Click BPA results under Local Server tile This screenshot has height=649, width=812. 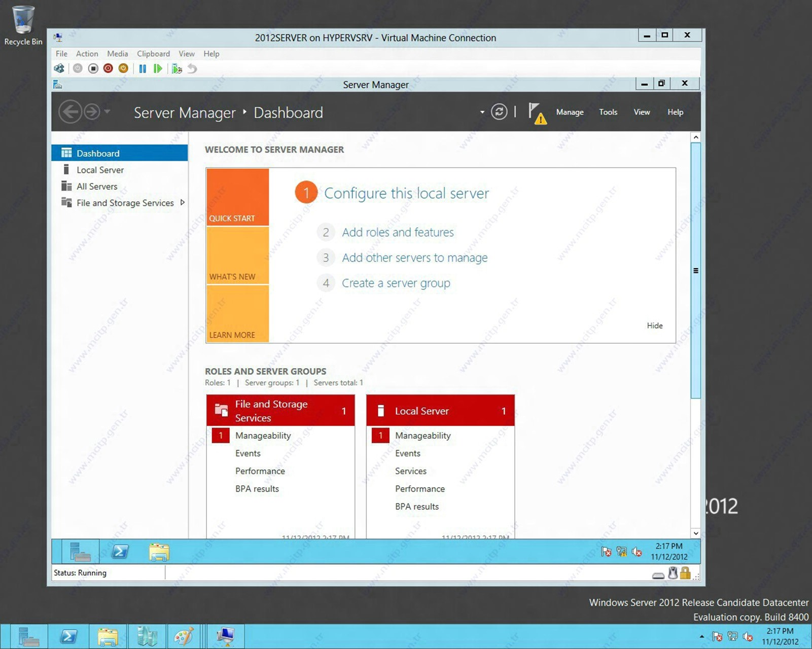coord(416,507)
